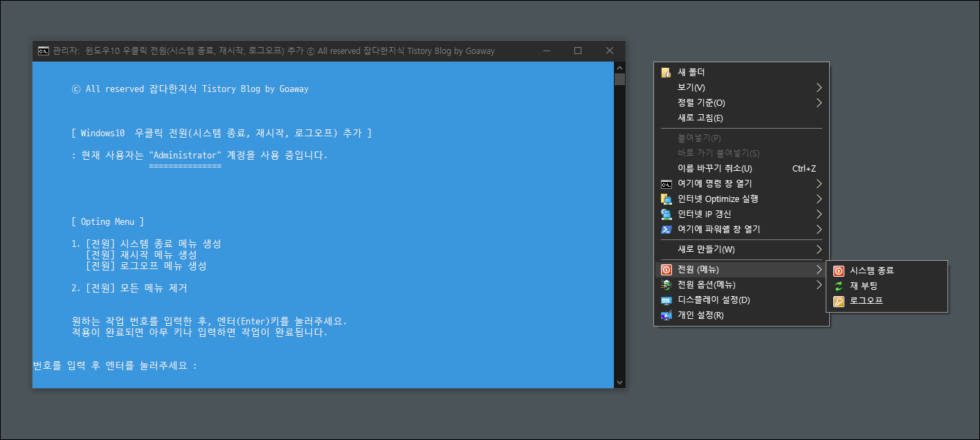Choose '로그오프' in the power submenu
The width and height of the screenshot is (980, 440).
pyautogui.click(x=887, y=301)
